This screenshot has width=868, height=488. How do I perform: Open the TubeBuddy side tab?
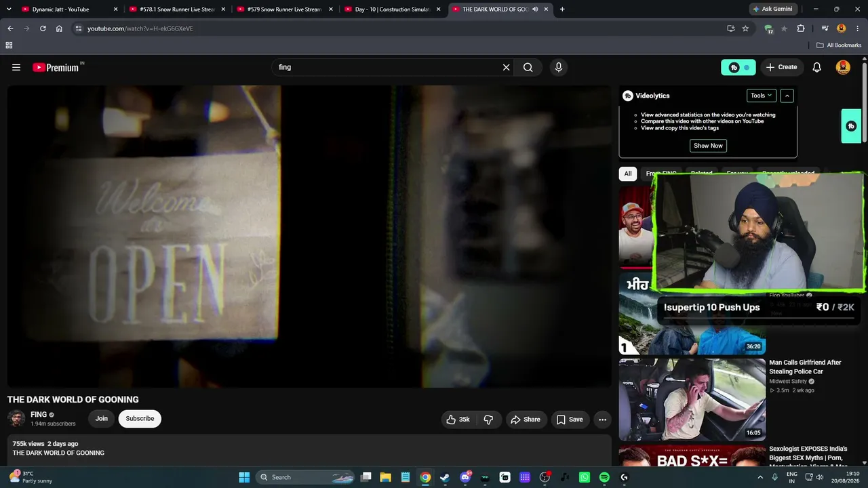851,126
